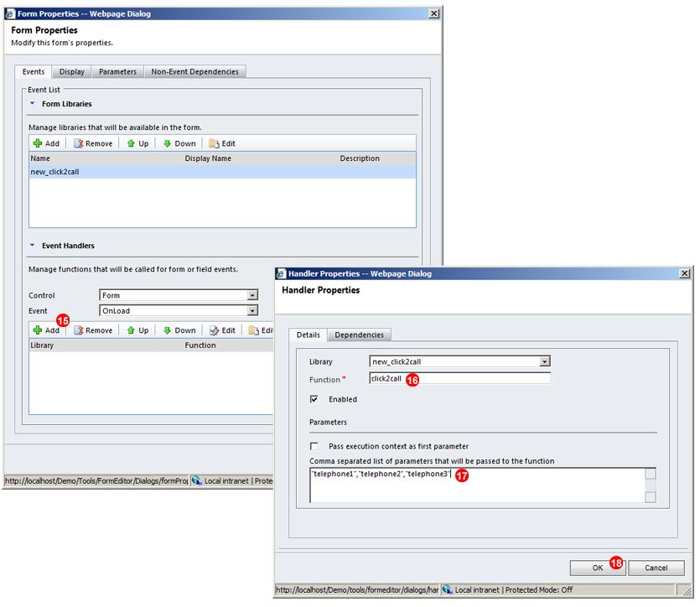Click OK in the Handler Properties dialog
The width and height of the screenshot is (700, 607).
(x=597, y=568)
